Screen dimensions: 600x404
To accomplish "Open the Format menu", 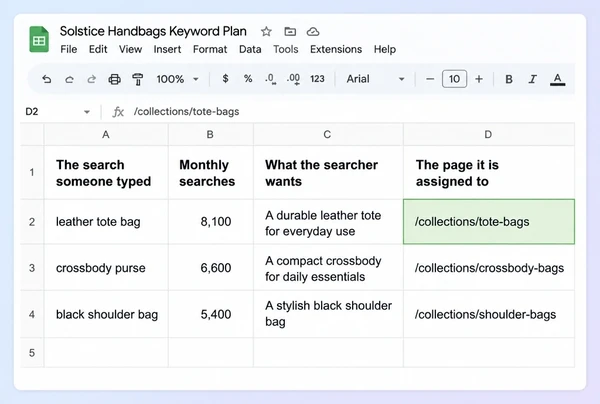I will [210, 49].
